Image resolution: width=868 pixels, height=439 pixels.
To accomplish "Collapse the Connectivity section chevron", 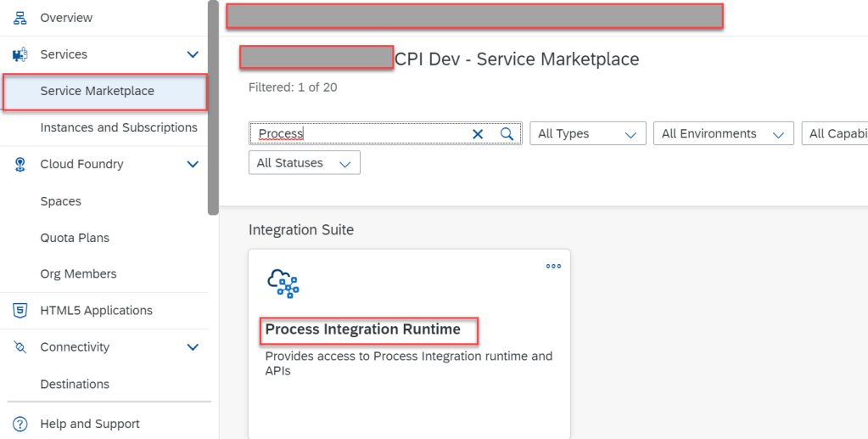I will coord(193,347).
